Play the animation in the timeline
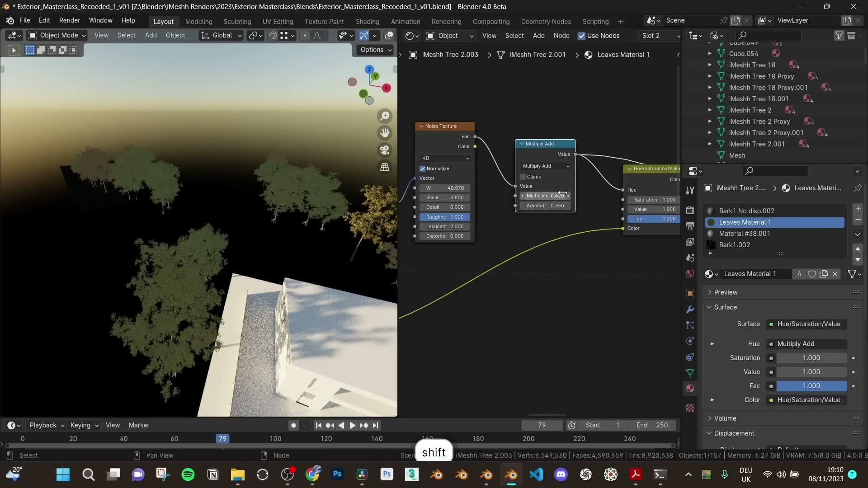Viewport: 868px width, 488px height. click(352, 425)
